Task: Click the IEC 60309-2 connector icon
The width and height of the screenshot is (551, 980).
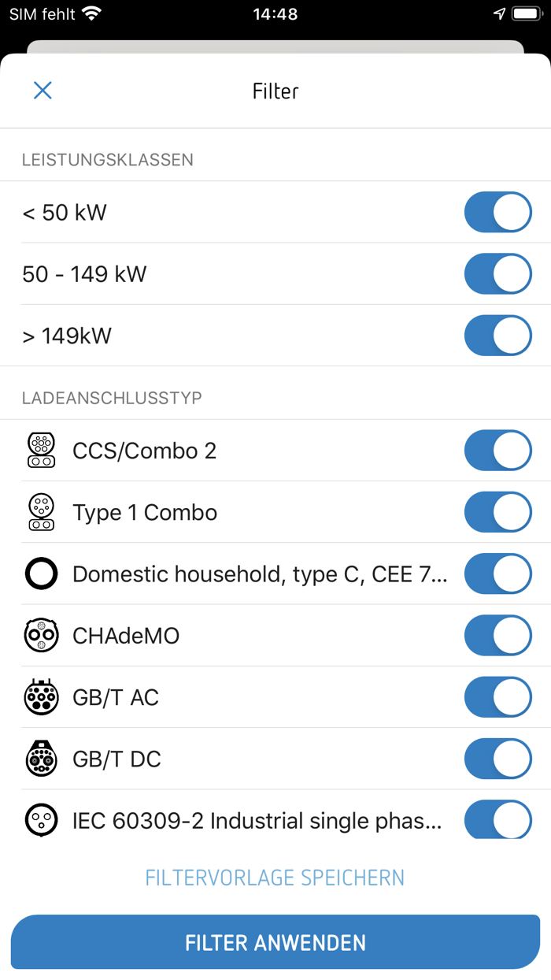Action: (41, 820)
